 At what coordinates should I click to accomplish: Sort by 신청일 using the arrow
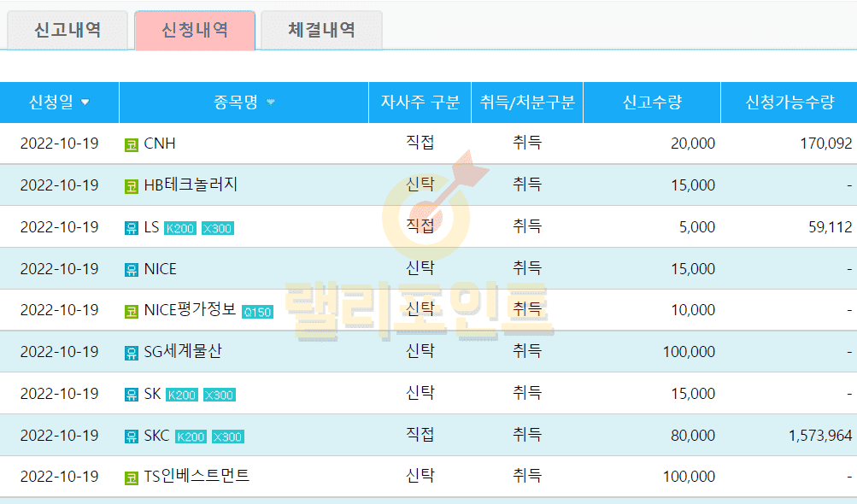click(85, 103)
